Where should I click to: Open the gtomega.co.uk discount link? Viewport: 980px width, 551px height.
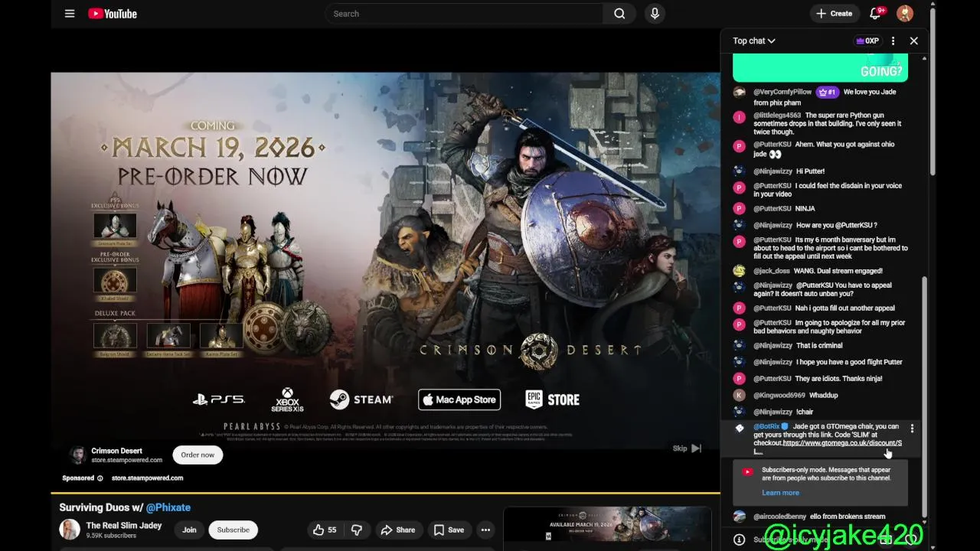point(842,443)
